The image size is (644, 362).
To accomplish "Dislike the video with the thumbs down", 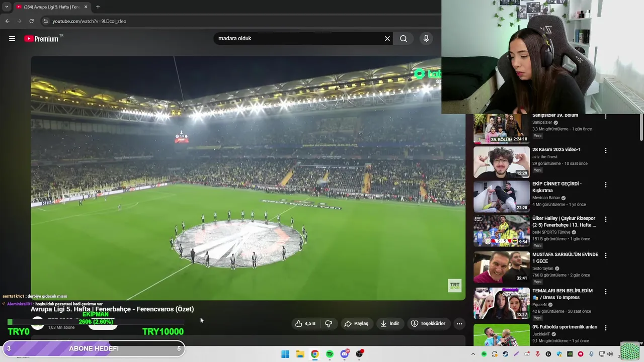I will [x=329, y=324].
